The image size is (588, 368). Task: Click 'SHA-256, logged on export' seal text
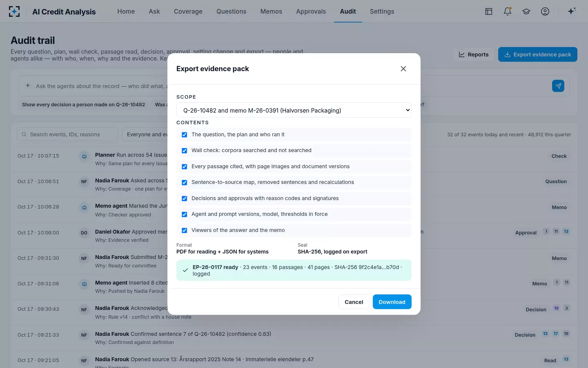(x=332, y=252)
